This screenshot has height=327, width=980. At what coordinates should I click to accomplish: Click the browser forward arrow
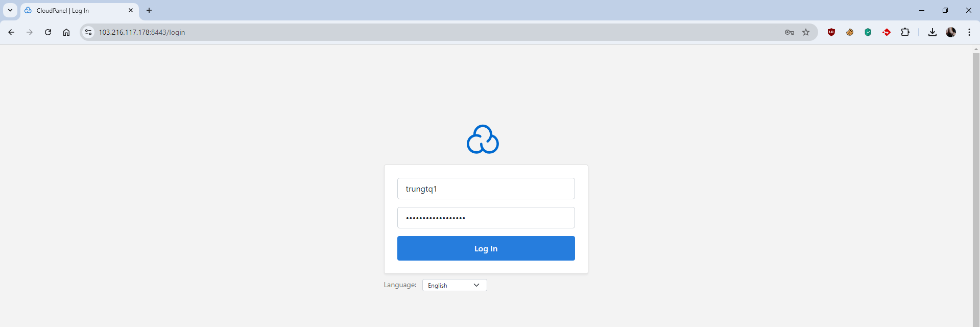pos(30,32)
